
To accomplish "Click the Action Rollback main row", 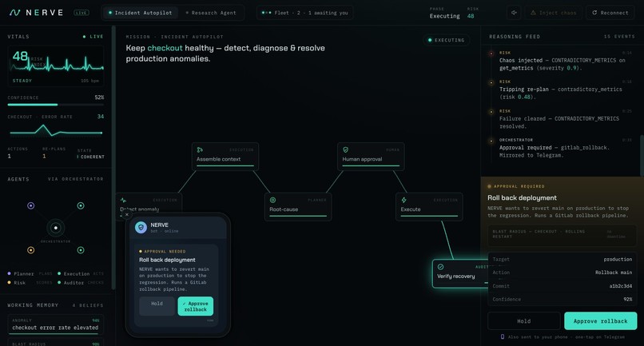I will (x=563, y=272).
